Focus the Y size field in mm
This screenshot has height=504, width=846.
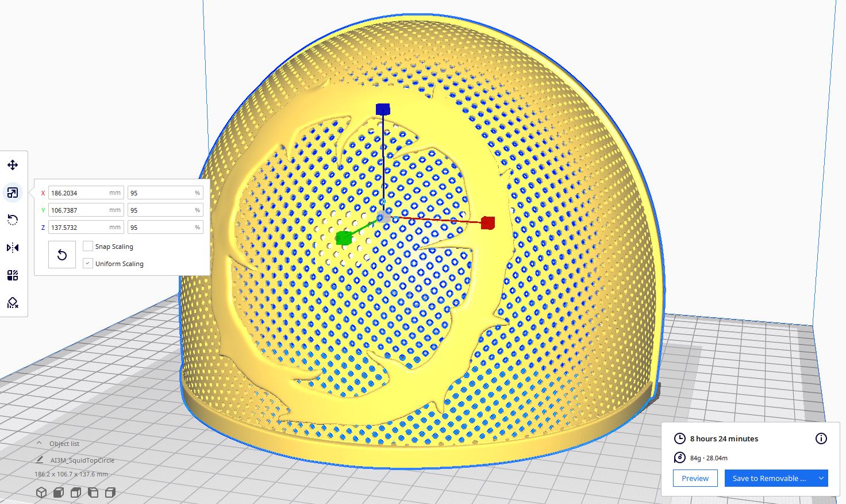pyautogui.click(x=86, y=210)
